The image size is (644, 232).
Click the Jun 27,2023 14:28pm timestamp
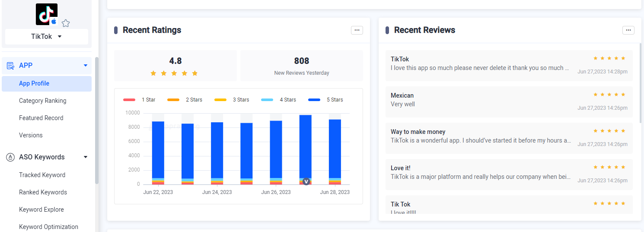coord(603,72)
